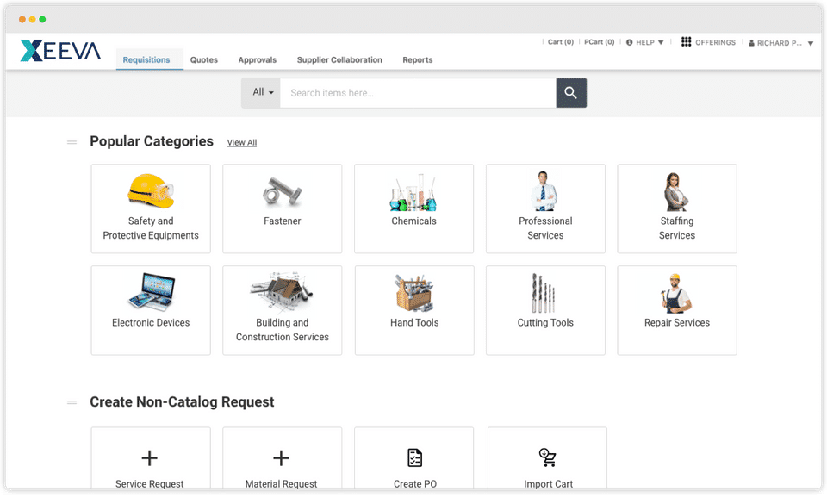Go to the Approvals tab

point(258,60)
